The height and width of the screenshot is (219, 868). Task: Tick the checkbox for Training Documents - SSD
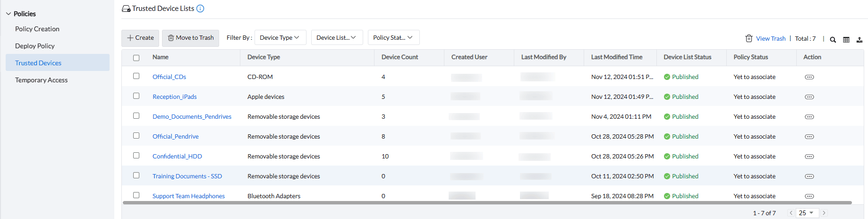136,175
